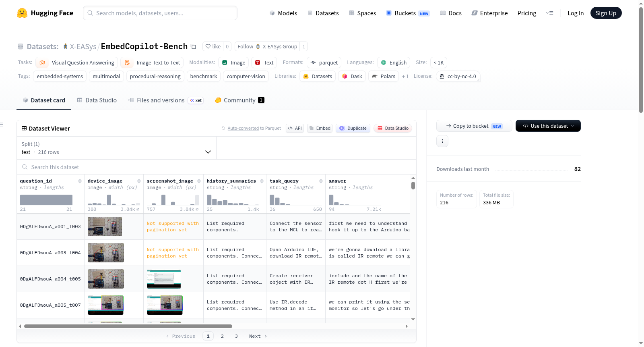644x347 pixels.
Task: Go to page 2 of the dataset rows
Action: pos(222,336)
